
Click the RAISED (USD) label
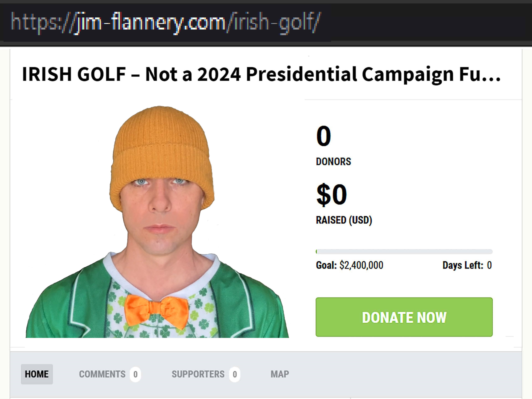344,220
